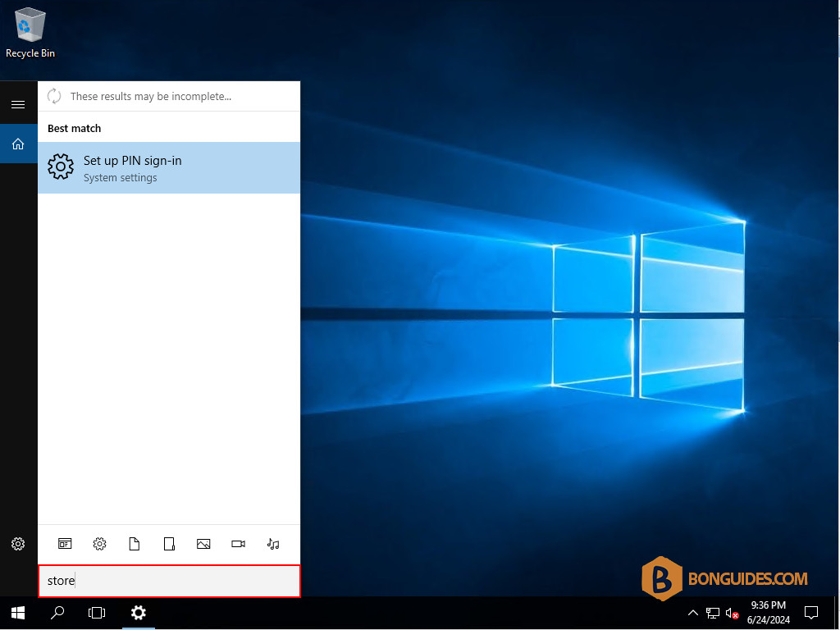Filter search results by Settings
840x630 pixels.
99,544
